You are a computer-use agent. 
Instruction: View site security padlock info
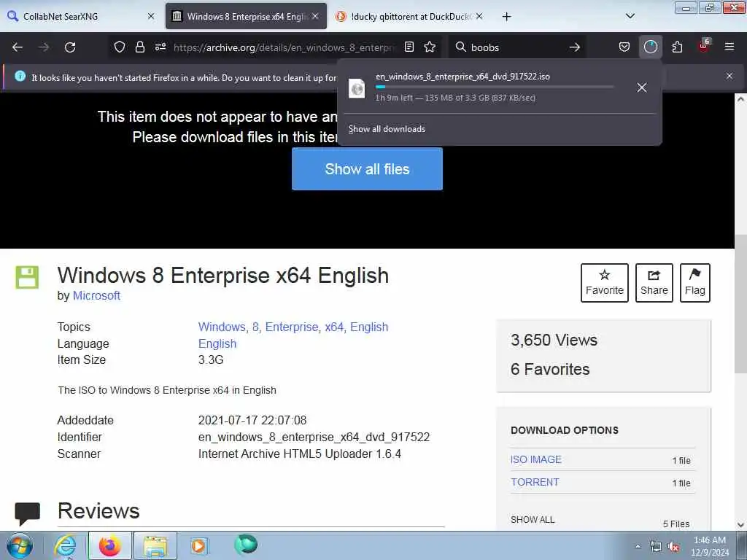[139, 47]
